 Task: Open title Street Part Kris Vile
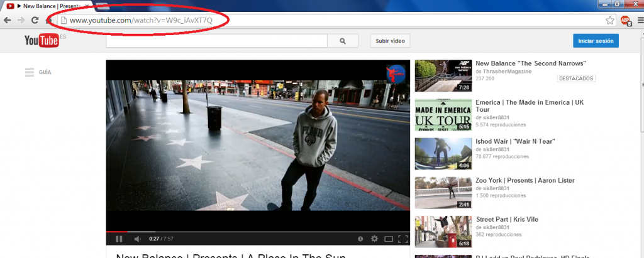tap(507, 220)
